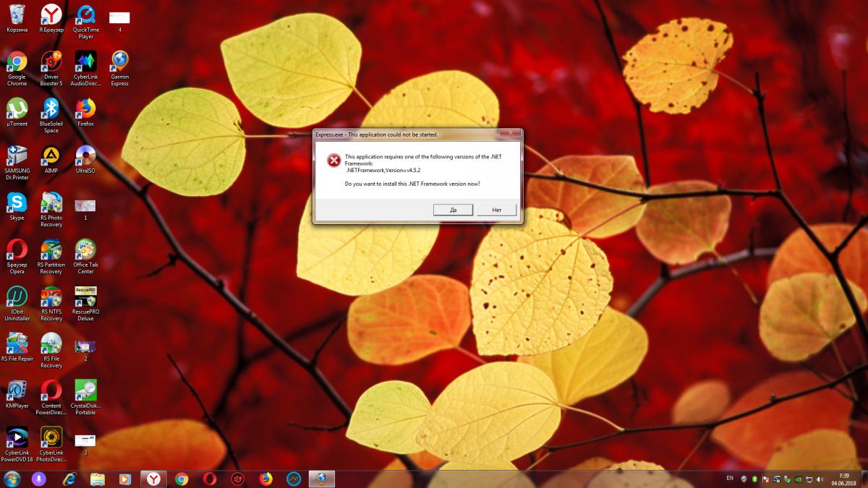Open Garmin Express desktop shortcut
This screenshot has height=488, width=868.
120,61
